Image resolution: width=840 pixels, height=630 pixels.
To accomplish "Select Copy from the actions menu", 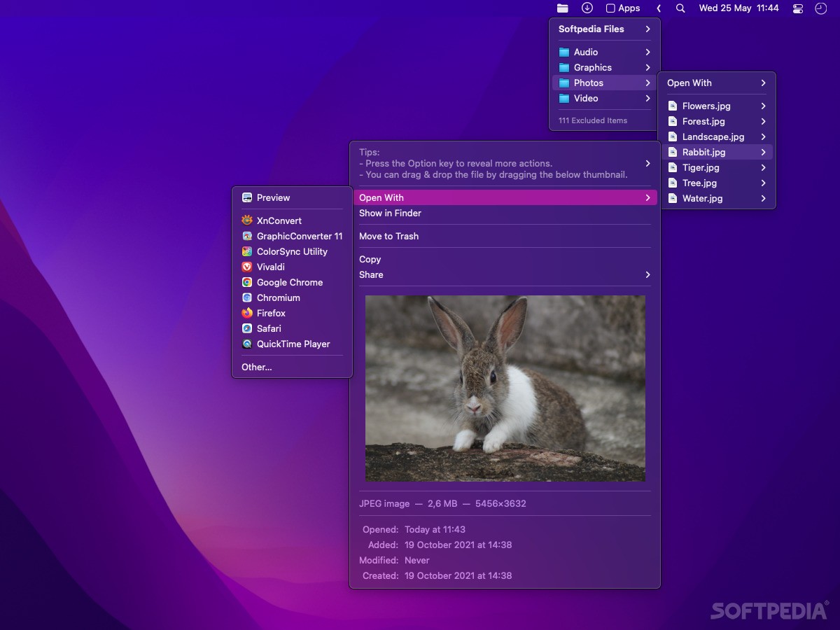I will click(x=370, y=259).
